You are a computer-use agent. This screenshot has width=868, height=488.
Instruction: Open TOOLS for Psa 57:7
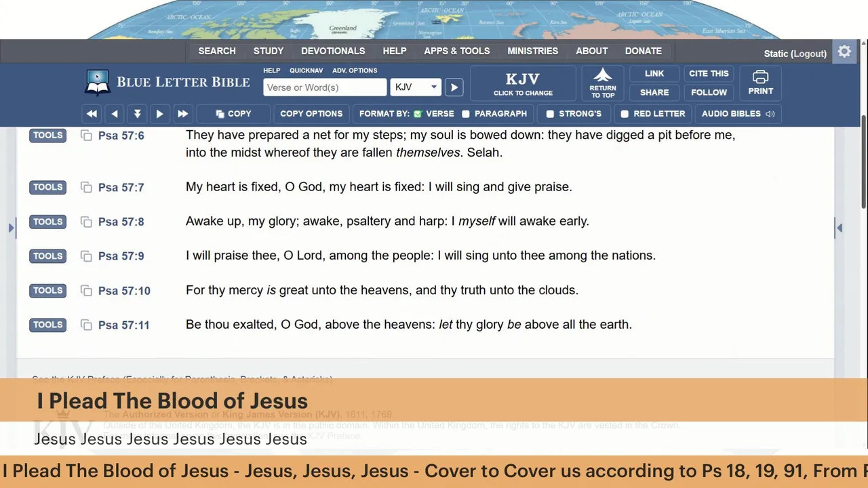[47, 187]
